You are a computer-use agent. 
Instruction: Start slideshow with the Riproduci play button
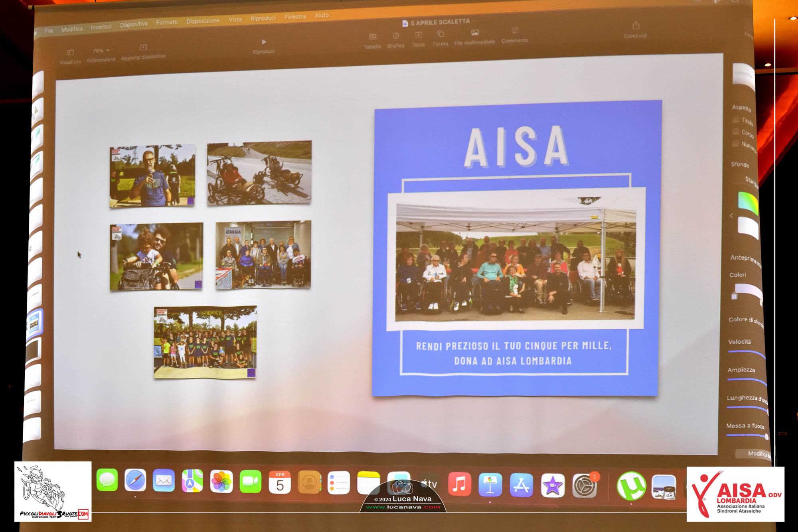pyautogui.click(x=264, y=42)
